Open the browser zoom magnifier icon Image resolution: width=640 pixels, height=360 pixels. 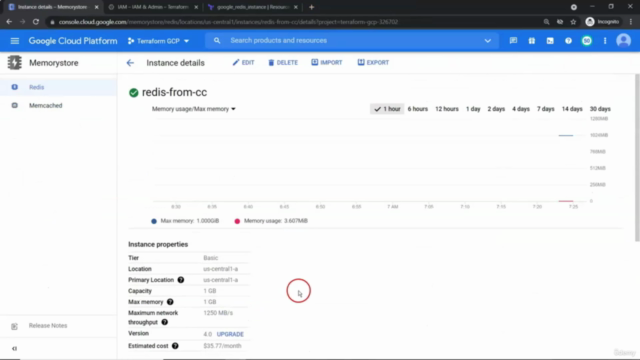click(x=546, y=22)
